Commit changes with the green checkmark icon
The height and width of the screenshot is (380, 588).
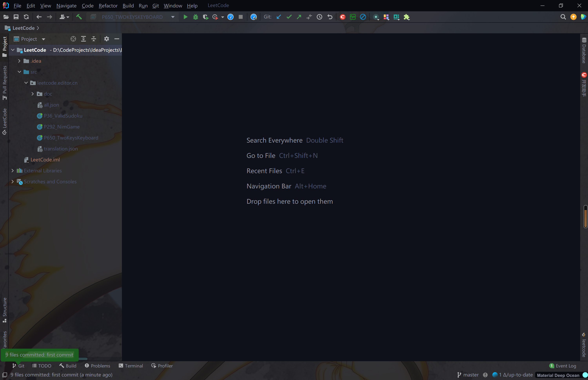(289, 17)
